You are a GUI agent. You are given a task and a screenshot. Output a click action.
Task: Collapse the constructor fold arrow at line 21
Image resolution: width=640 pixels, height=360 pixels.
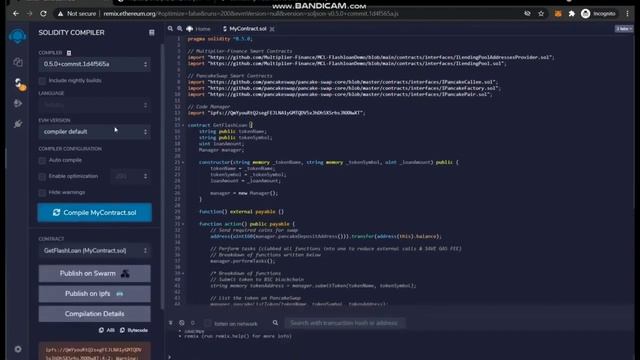coord(183,162)
